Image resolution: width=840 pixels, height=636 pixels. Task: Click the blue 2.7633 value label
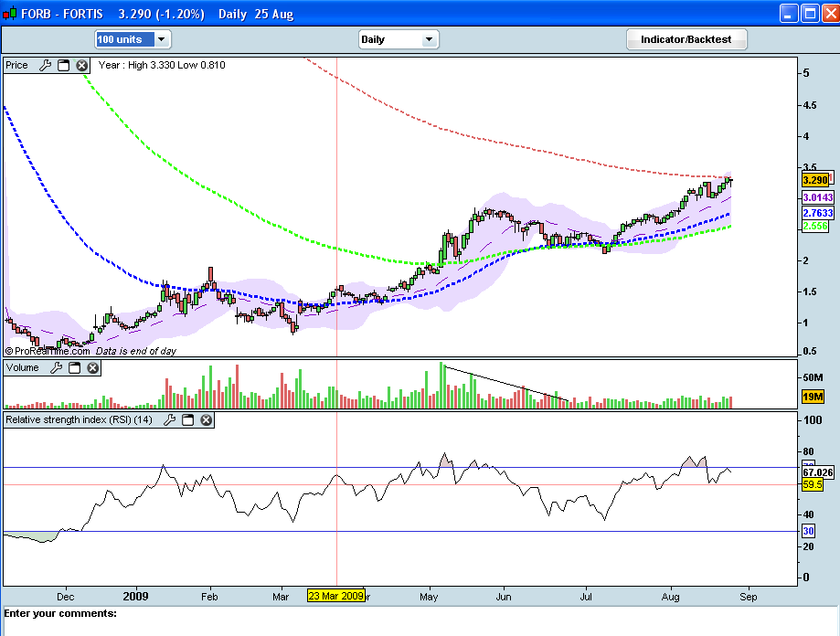tap(817, 213)
